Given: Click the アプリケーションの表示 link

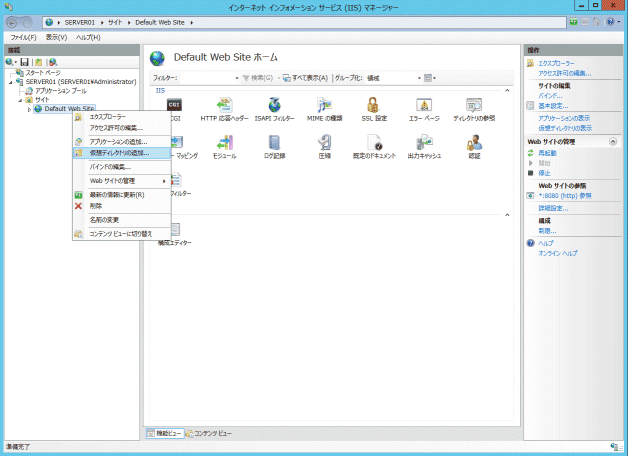Looking at the screenshot, I should (564, 118).
